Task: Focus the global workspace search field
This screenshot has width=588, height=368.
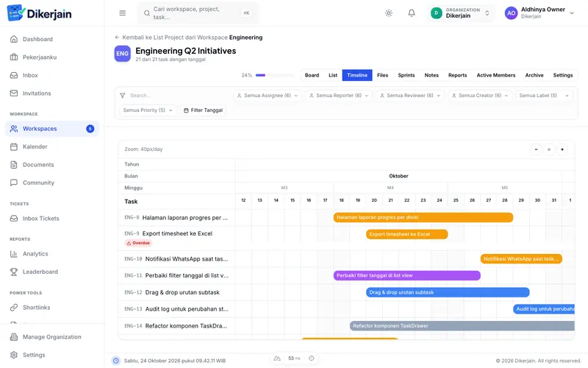Action: tap(198, 13)
